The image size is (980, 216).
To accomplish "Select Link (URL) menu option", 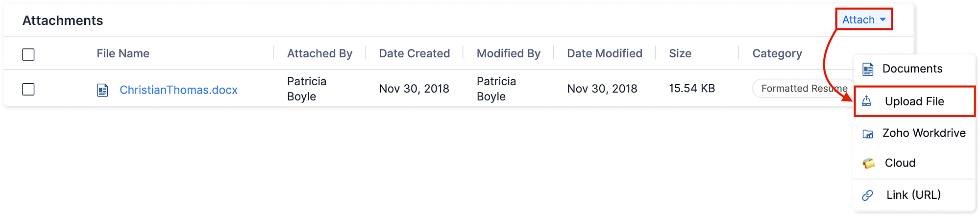I will coord(913,194).
